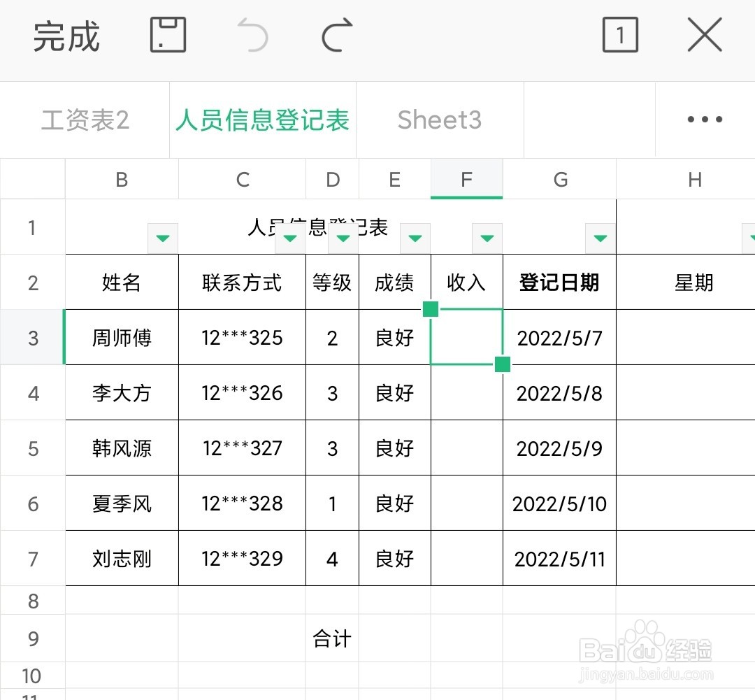Switch to the Sheet3 tab
Viewport: 755px width, 700px height.
pos(439,119)
